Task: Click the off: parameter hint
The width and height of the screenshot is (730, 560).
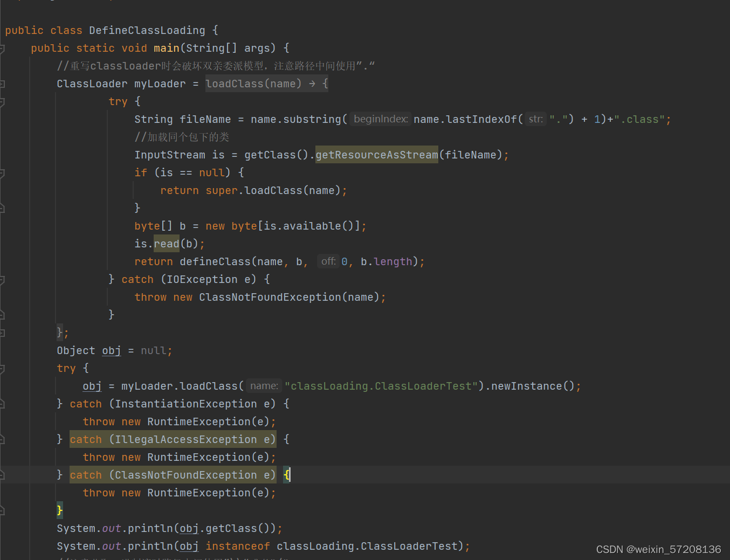Action: [328, 261]
